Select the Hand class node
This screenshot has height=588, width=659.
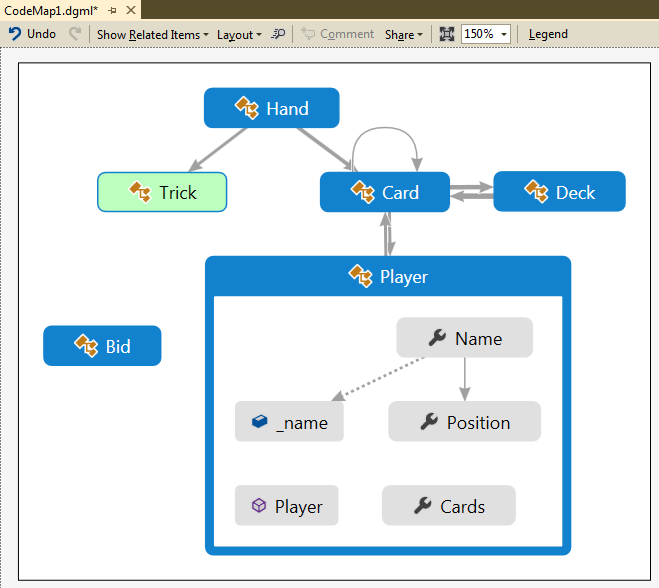click(x=272, y=108)
